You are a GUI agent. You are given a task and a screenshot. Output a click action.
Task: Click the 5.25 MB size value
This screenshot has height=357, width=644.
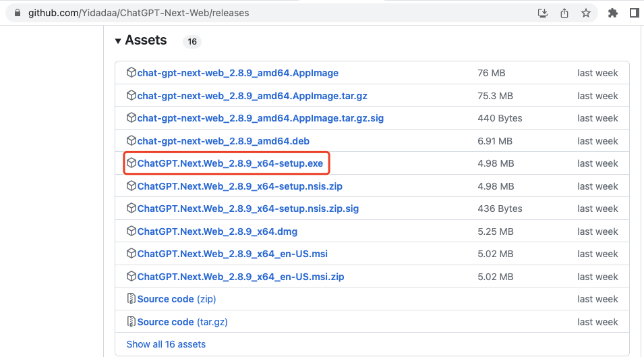(496, 231)
